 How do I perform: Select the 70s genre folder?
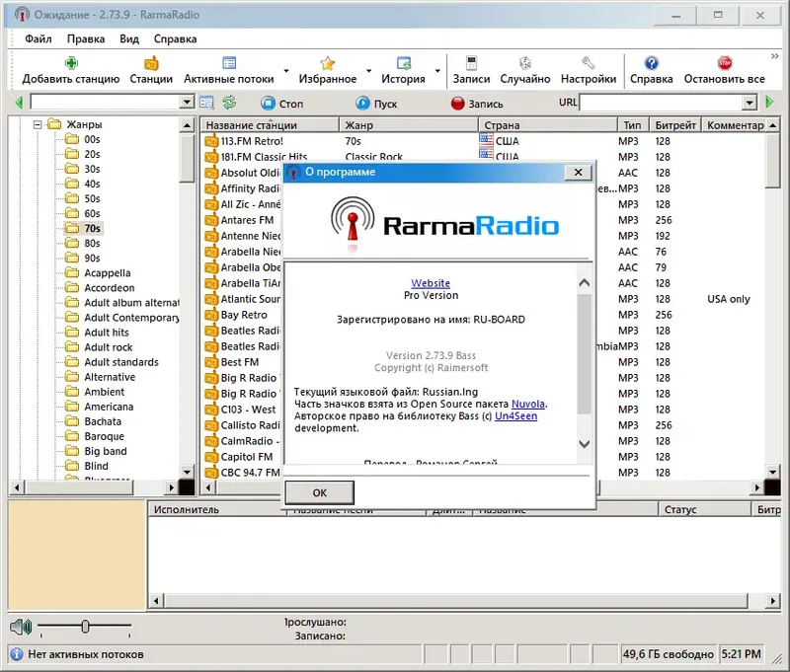(91, 228)
